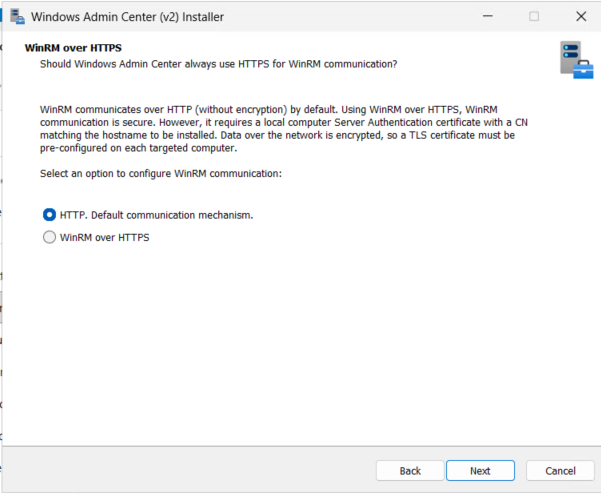Image resolution: width=601 pixels, height=495 pixels.
Task: Click the greyed-out maximize button
Action: pos(534,16)
